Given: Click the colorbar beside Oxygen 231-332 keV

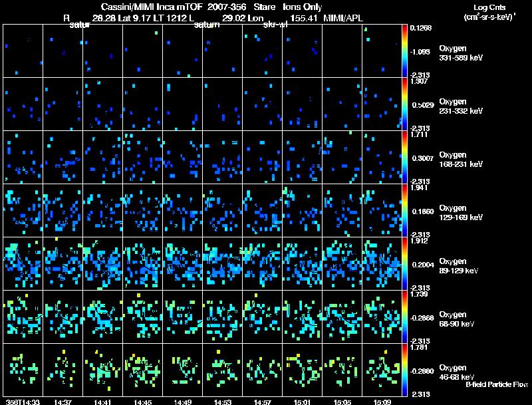Looking at the screenshot, I should coord(404,104).
